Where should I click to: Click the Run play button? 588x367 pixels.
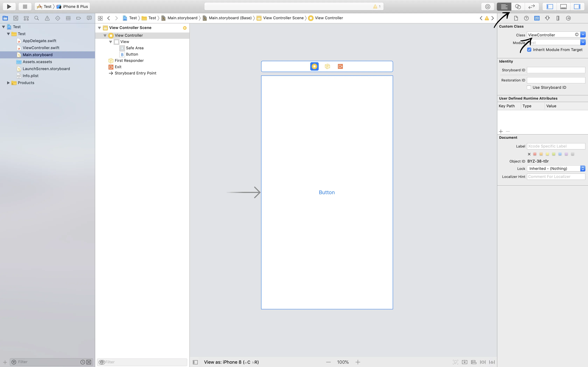coord(9,7)
